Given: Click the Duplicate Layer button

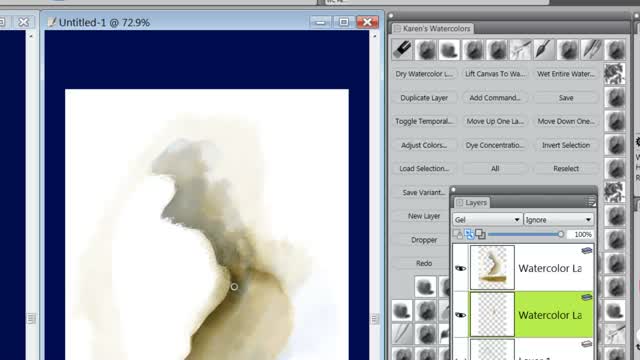Looking at the screenshot, I should pos(424,98).
